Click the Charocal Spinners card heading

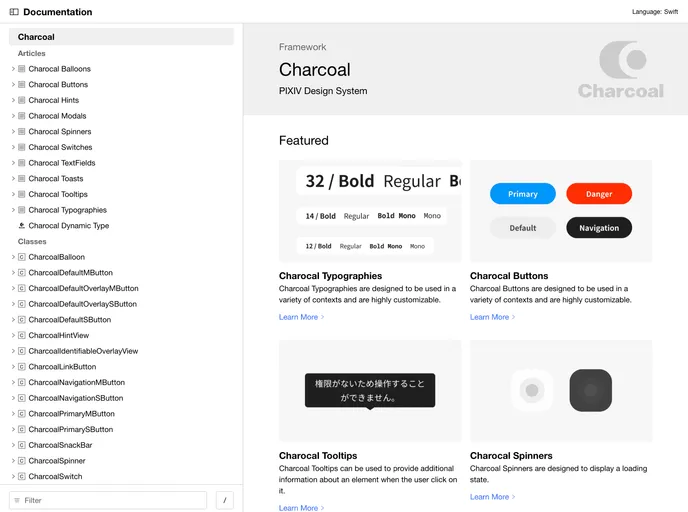coord(511,456)
